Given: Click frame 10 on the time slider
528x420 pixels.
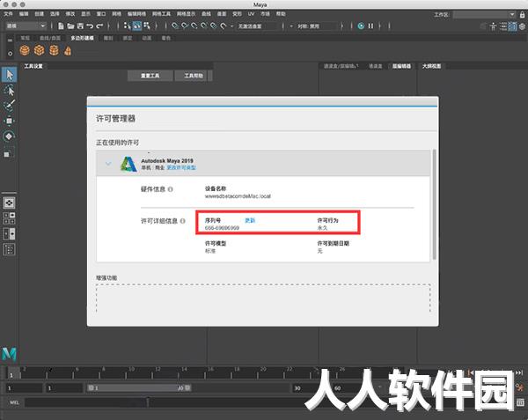Looking at the screenshot, I should pos(131,372).
